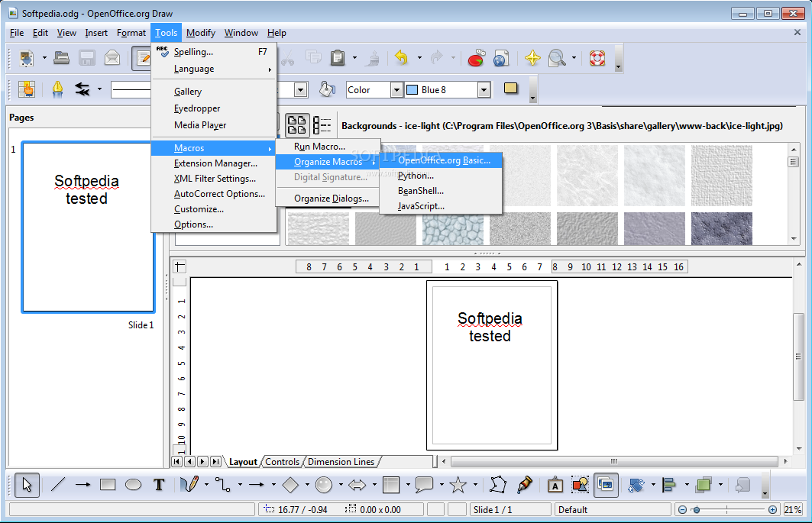Open Area Style Color dropdown
812x523 pixels.
pos(396,90)
